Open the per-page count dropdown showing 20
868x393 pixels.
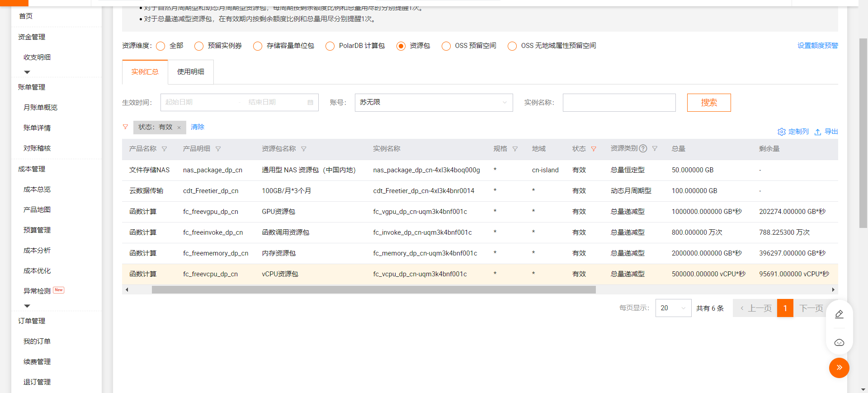point(673,308)
